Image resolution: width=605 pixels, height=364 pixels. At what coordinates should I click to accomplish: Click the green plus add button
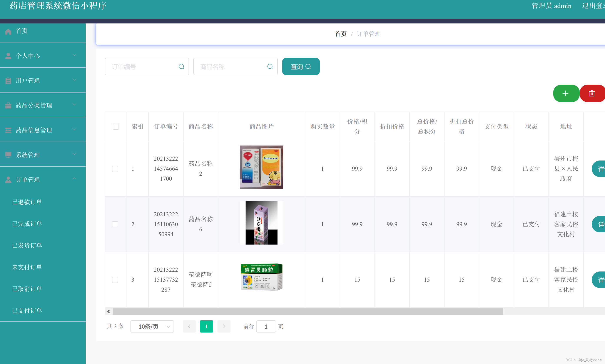pos(565,93)
